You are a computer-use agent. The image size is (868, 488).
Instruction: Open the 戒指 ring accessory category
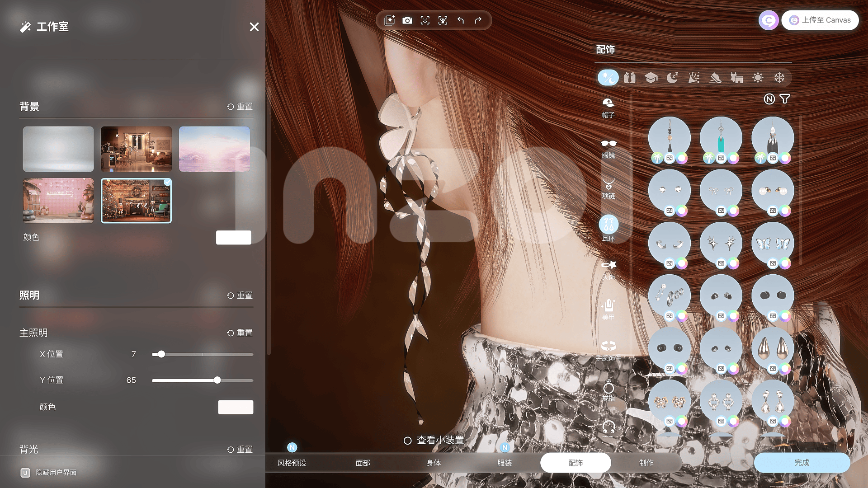(x=609, y=391)
